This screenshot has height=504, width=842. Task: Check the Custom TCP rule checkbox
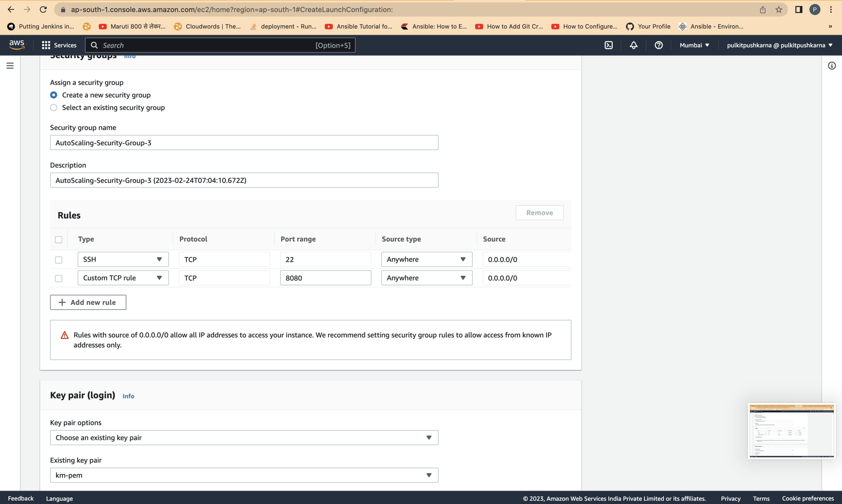[59, 279]
